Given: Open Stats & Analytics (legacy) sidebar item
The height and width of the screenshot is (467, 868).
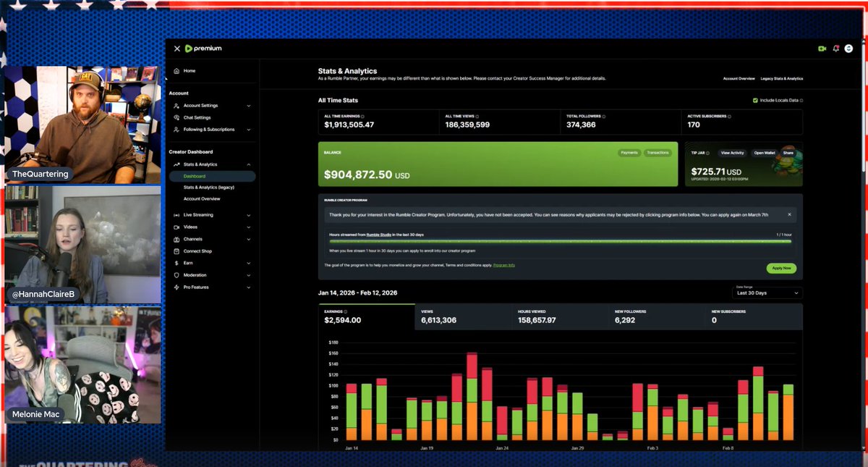Looking at the screenshot, I should [208, 188].
